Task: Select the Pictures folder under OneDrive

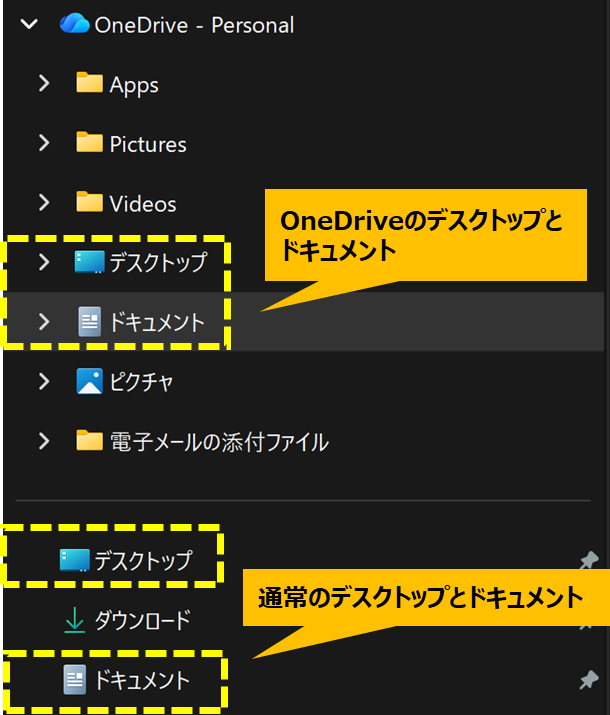Action: click(147, 145)
